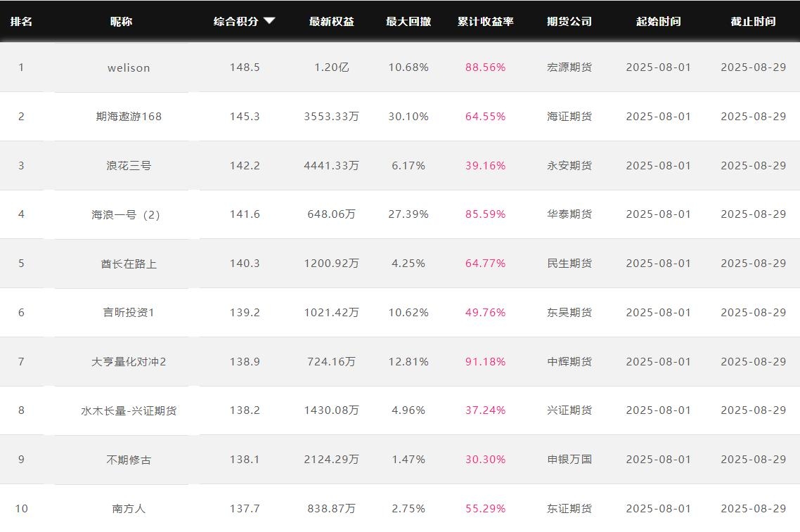Open the 南方人 trader profile
This screenshot has height=532, width=800.
click(129, 508)
